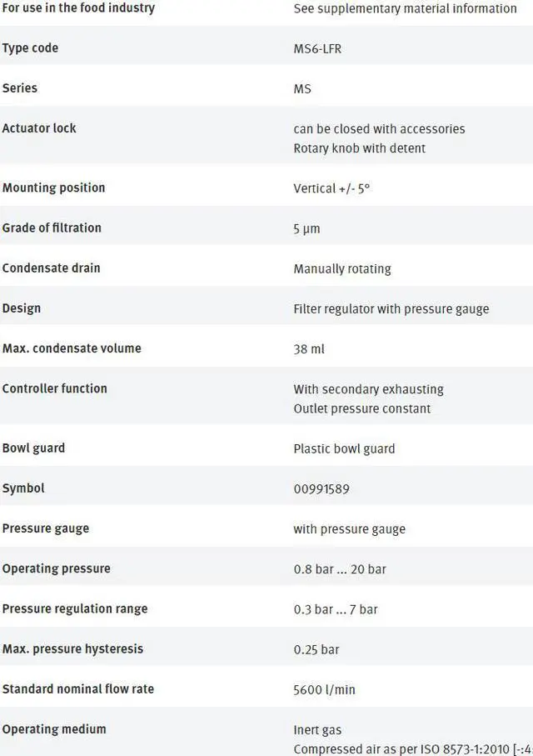This screenshot has width=533, height=756.
Task: Click the MS6-LFR type code value
Action: [317, 48]
